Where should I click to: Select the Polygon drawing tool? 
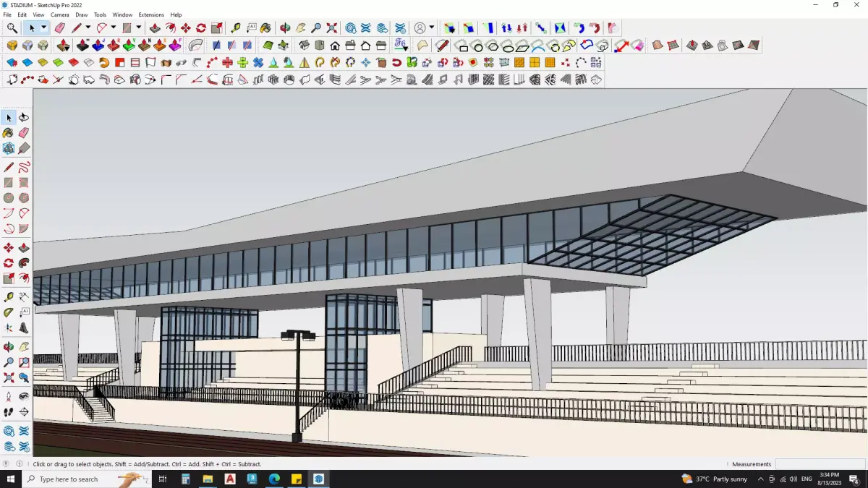[24, 197]
